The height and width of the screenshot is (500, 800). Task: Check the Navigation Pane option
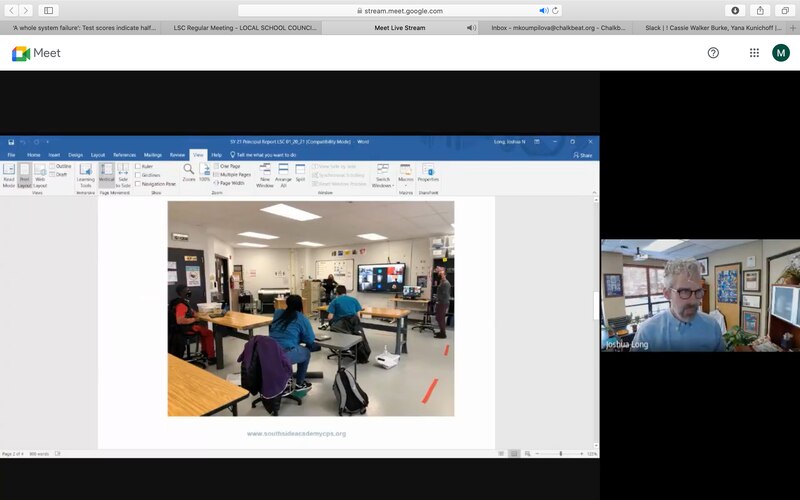coord(138,184)
